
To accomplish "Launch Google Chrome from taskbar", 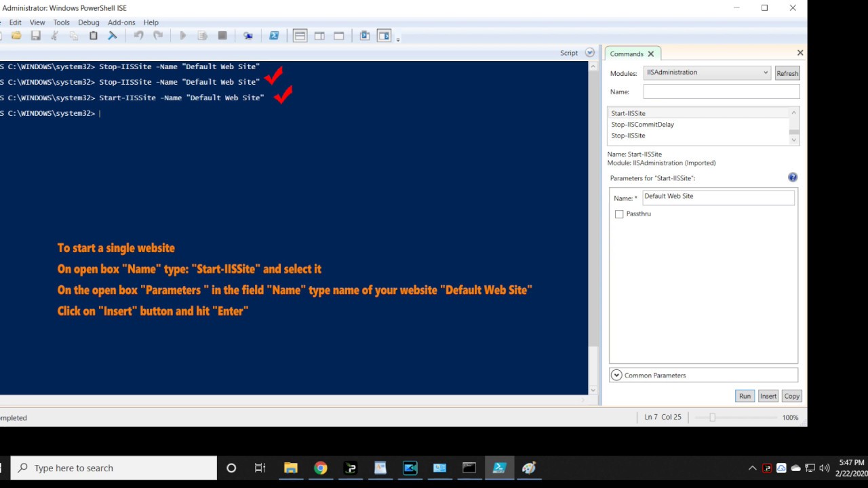I will coord(321,468).
